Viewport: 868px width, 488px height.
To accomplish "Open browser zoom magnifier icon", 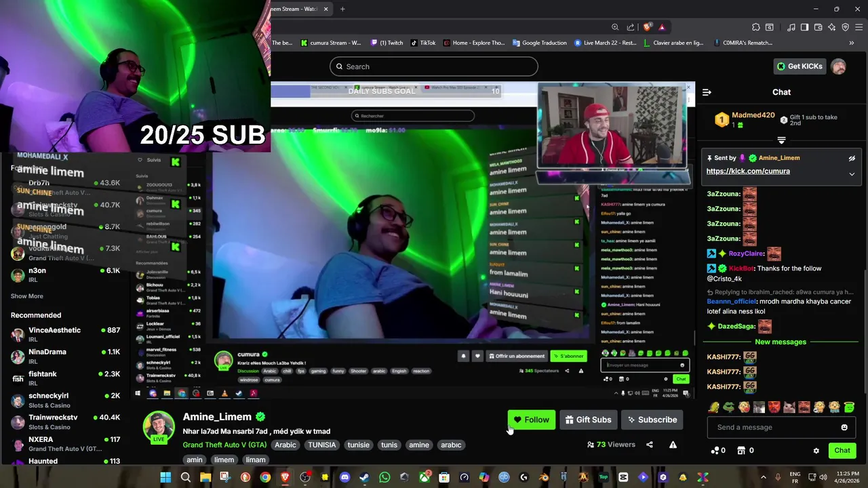I will pos(615,27).
